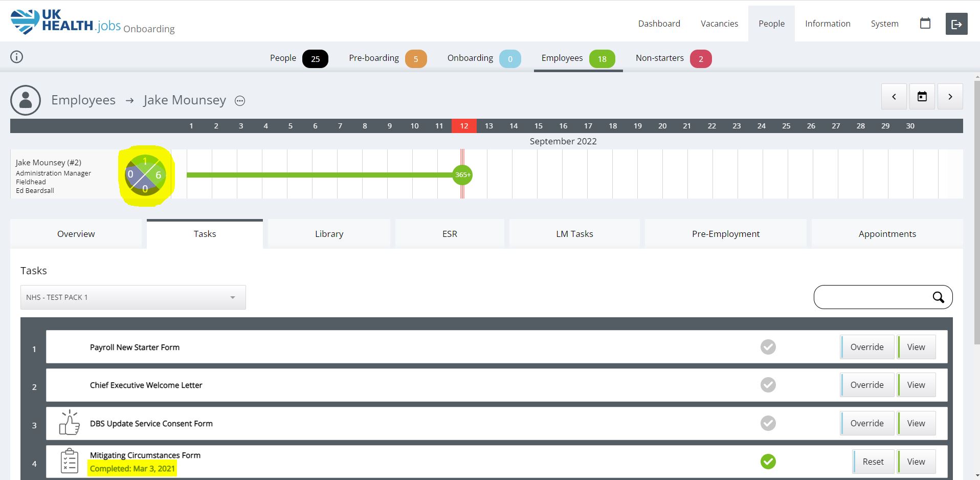Open the System navigation menu
The width and height of the screenshot is (980, 480).
click(x=884, y=24)
